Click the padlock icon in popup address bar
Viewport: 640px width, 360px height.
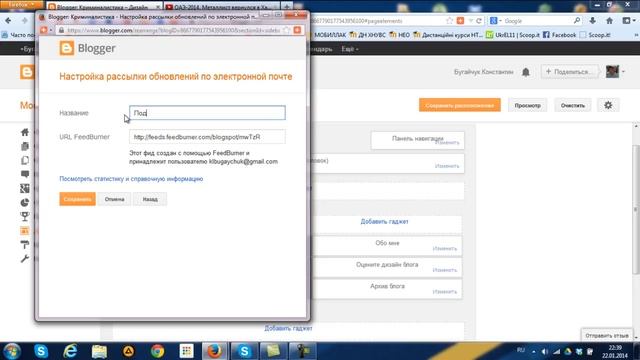[x=62, y=30]
